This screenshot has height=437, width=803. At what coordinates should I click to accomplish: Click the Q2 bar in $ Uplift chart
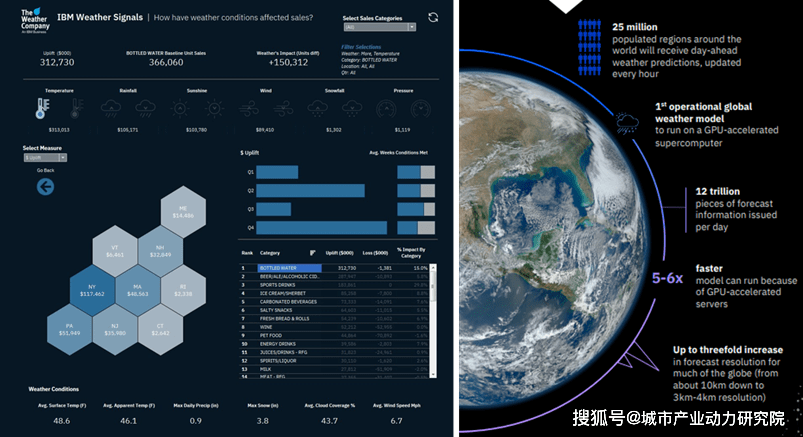[x=310, y=190]
